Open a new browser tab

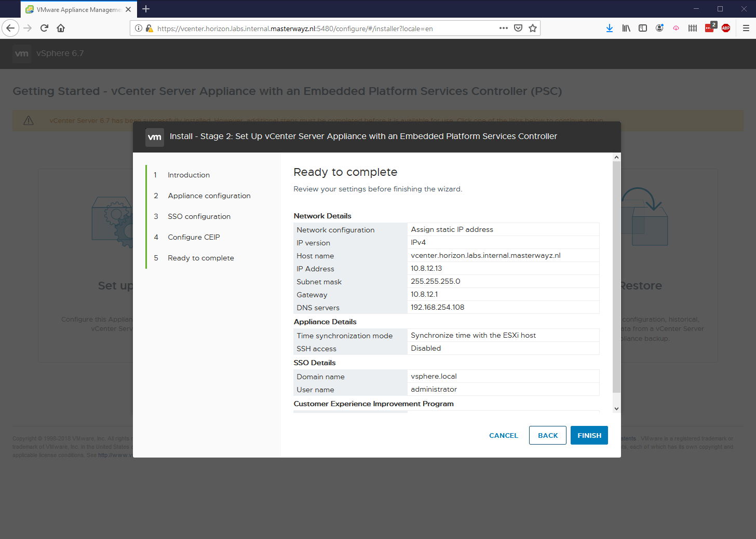146,9
